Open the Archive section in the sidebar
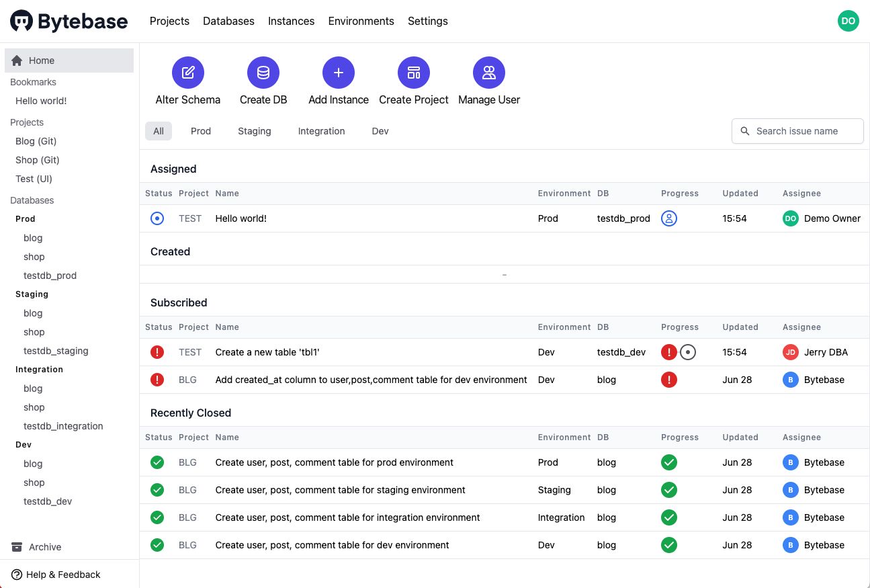870x588 pixels. click(44, 547)
